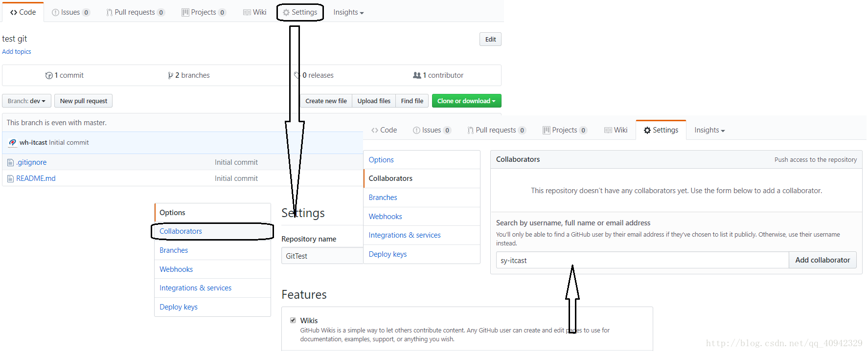868x353 pixels.
Task: View the 1 contributor link
Action: [x=438, y=75]
